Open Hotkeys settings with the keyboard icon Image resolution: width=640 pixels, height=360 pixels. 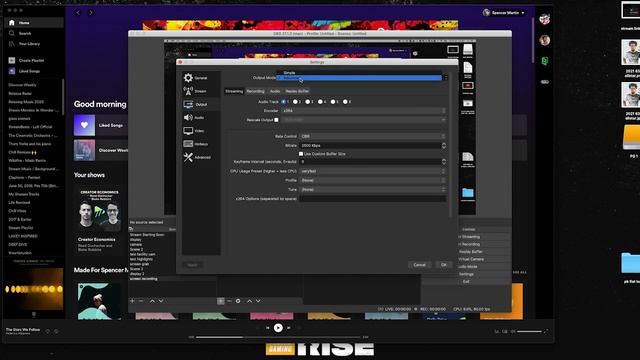pos(188,144)
